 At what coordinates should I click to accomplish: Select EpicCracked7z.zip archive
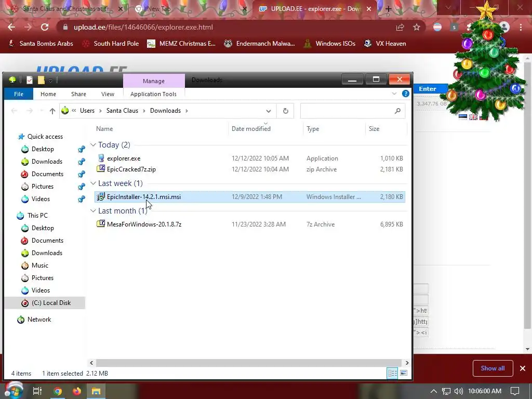pyautogui.click(x=131, y=169)
